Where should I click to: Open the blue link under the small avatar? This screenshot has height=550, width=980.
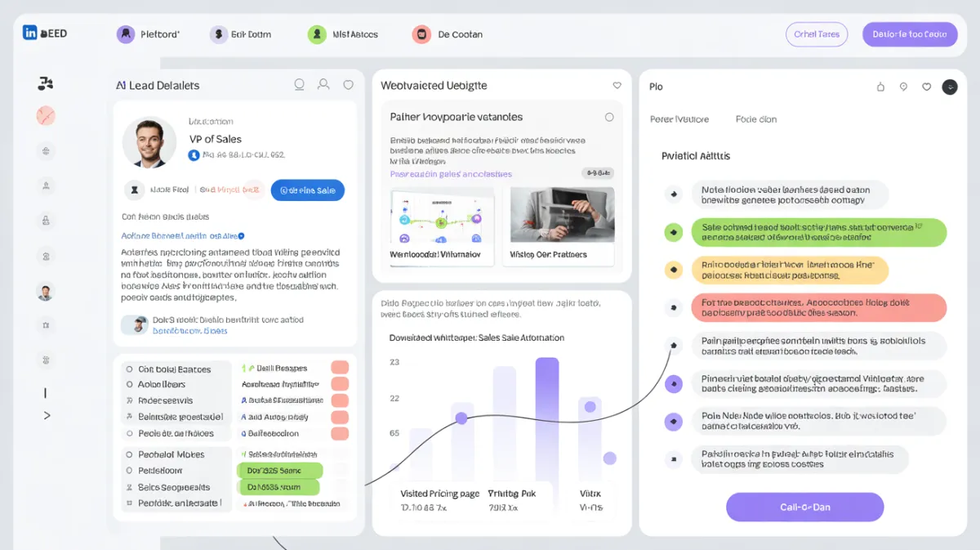[x=190, y=331]
